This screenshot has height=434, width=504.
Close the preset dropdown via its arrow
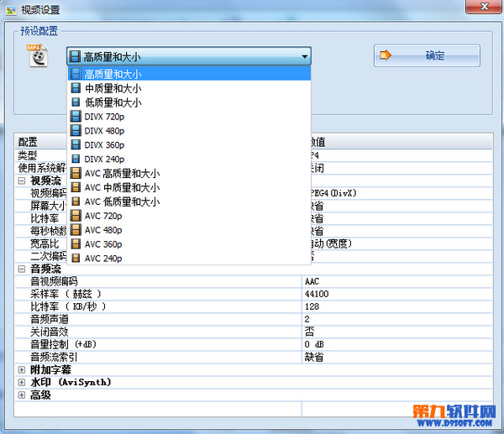point(304,56)
